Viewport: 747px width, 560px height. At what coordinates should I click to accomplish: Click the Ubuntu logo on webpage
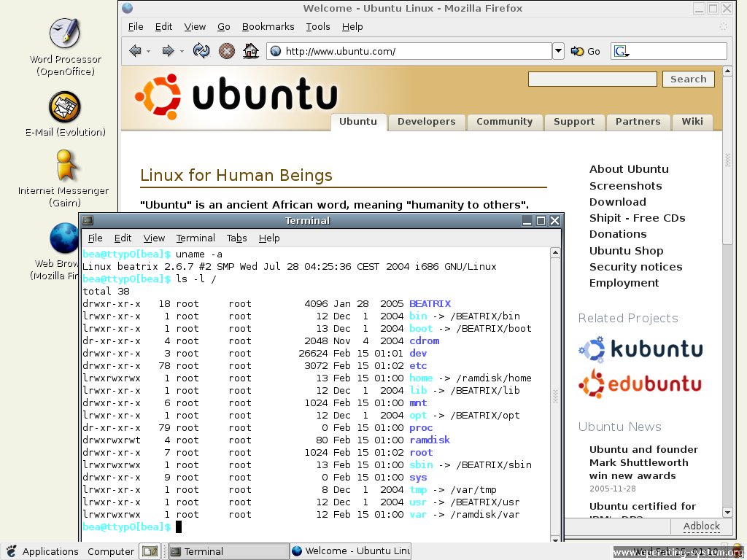[237, 97]
